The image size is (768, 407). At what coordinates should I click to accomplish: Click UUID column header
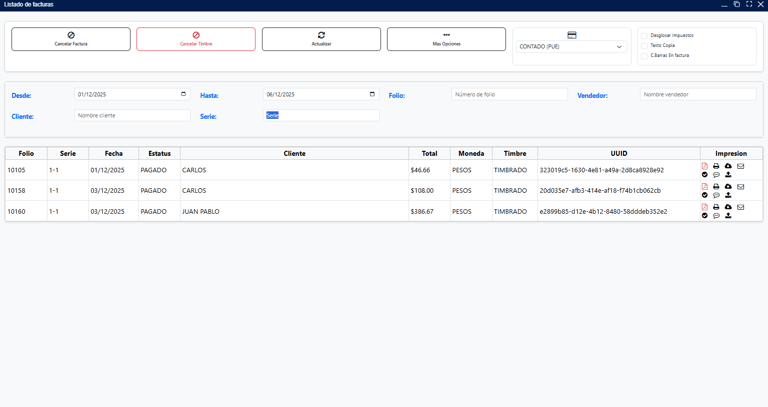click(x=619, y=153)
